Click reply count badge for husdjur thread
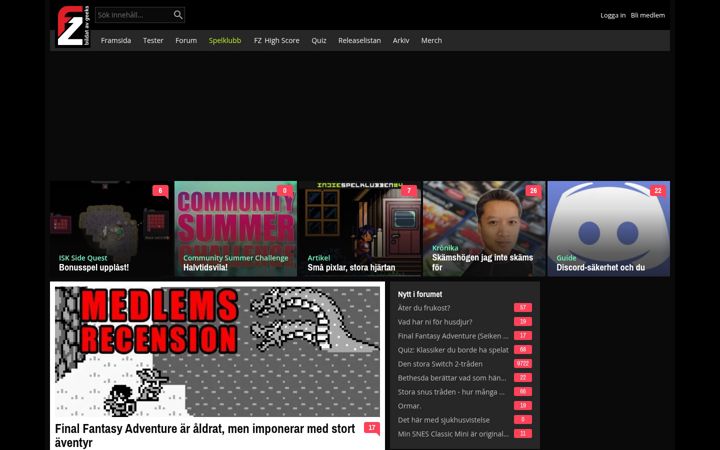Screen dimensions: 720x450 pyautogui.click(x=523, y=322)
